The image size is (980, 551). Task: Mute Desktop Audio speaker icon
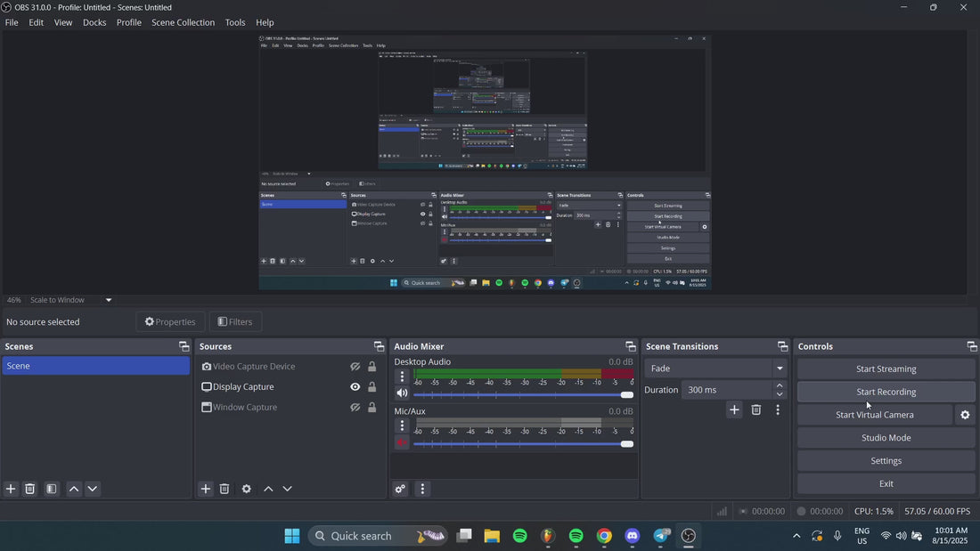click(402, 393)
